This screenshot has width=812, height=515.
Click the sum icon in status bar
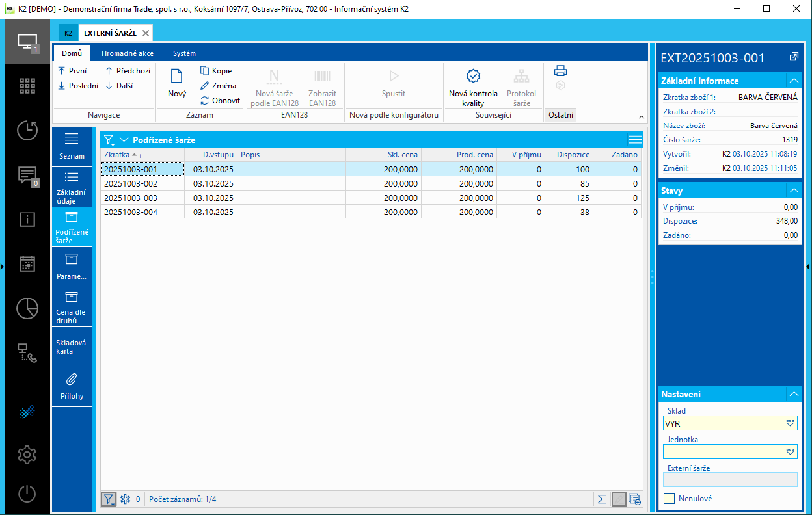pyautogui.click(x=602, y=499)
